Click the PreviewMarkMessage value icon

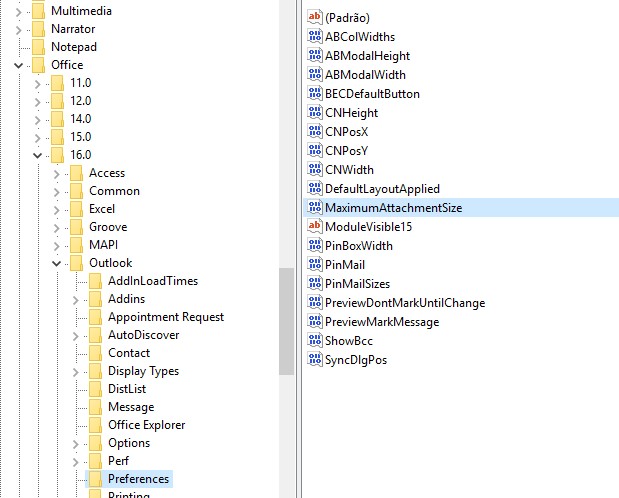pyautogui.click(x=315, y=321)
